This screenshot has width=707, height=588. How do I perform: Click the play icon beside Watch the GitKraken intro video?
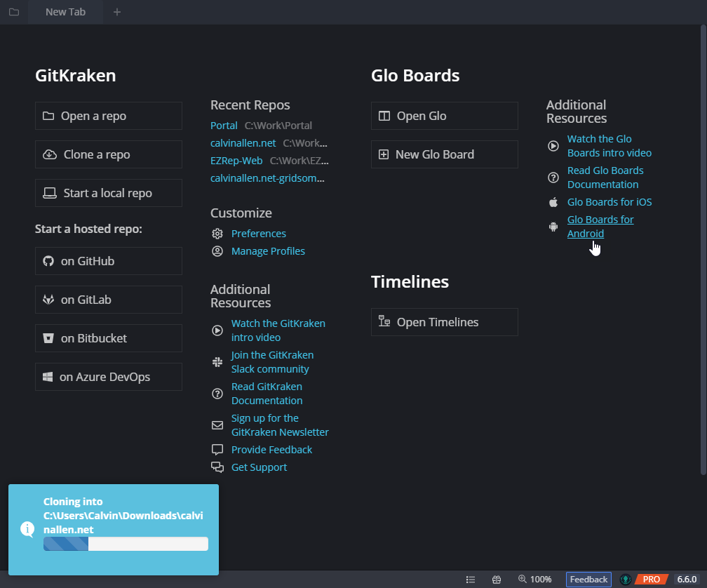click(217, 330)
